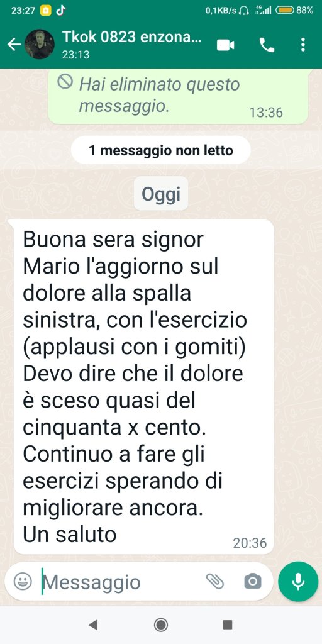Tap the 1 messaggio non letto banner
Image resolution: width=322 pixels, height=644 pixels.
coord(161,150)
